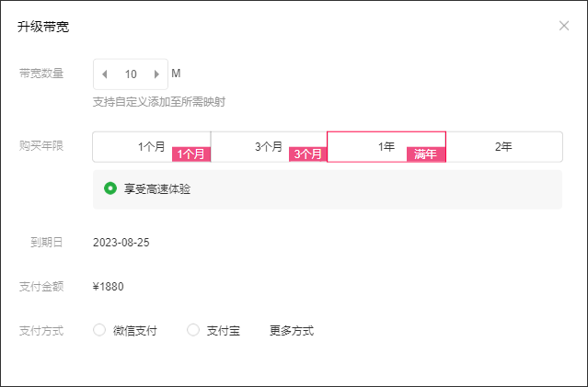
Task: Select 支付宝 as payment method
Action: pos(193,330)
